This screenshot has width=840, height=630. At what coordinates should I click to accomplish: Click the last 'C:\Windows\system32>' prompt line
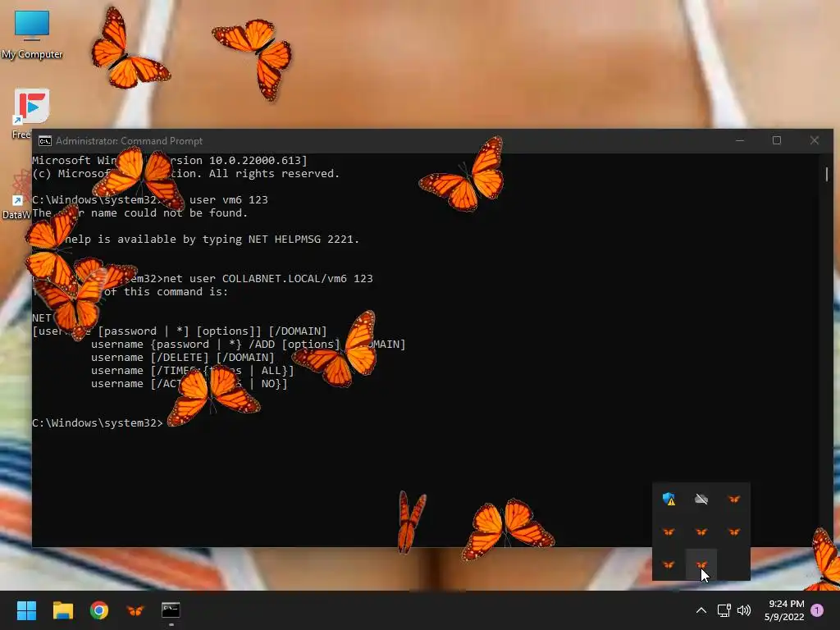click(x=98, y=423)
